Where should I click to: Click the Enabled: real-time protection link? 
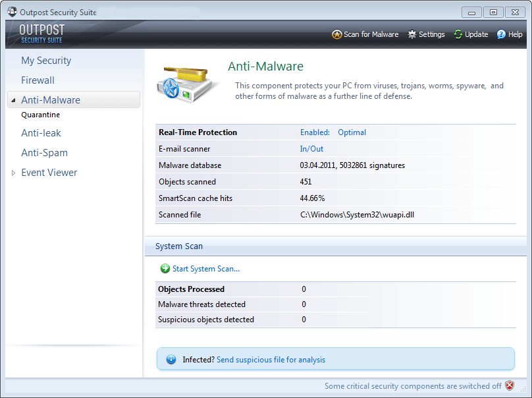pyautogui.click(x=315, y=132)
